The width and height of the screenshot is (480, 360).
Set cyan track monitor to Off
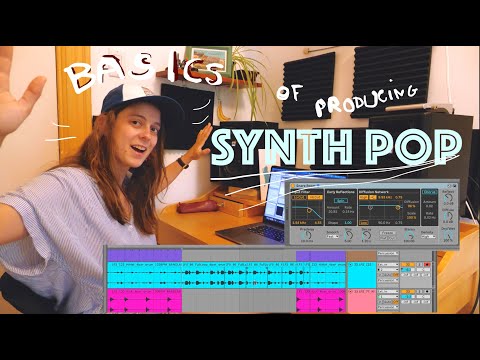pos(396,275)
